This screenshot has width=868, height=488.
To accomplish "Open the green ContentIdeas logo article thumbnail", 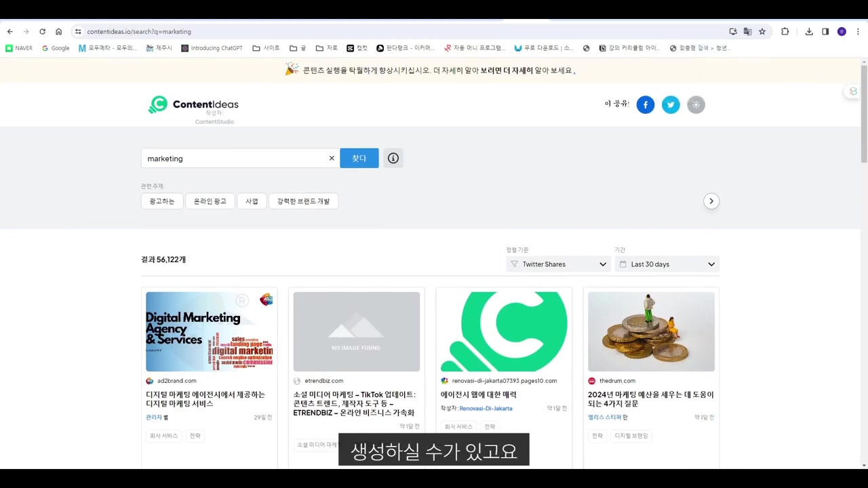I will pyautogui.click(x=504, y=331).
